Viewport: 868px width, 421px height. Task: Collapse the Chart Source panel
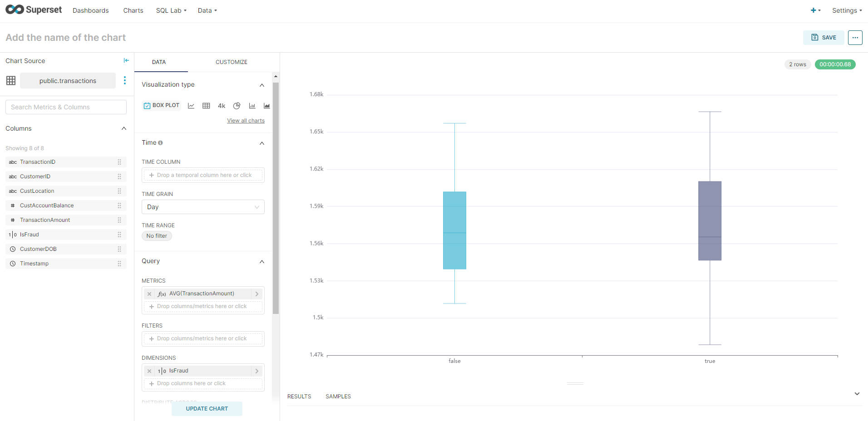[x=126, y=60]
